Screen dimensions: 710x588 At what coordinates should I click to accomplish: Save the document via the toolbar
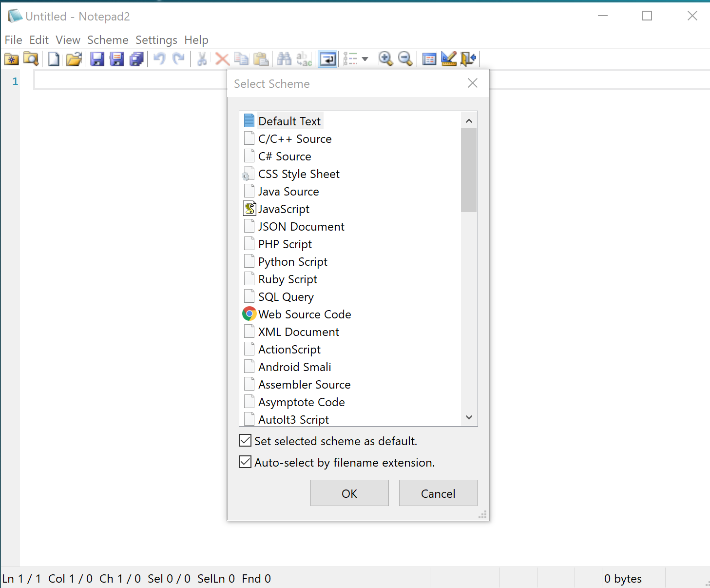click(97, 59)
